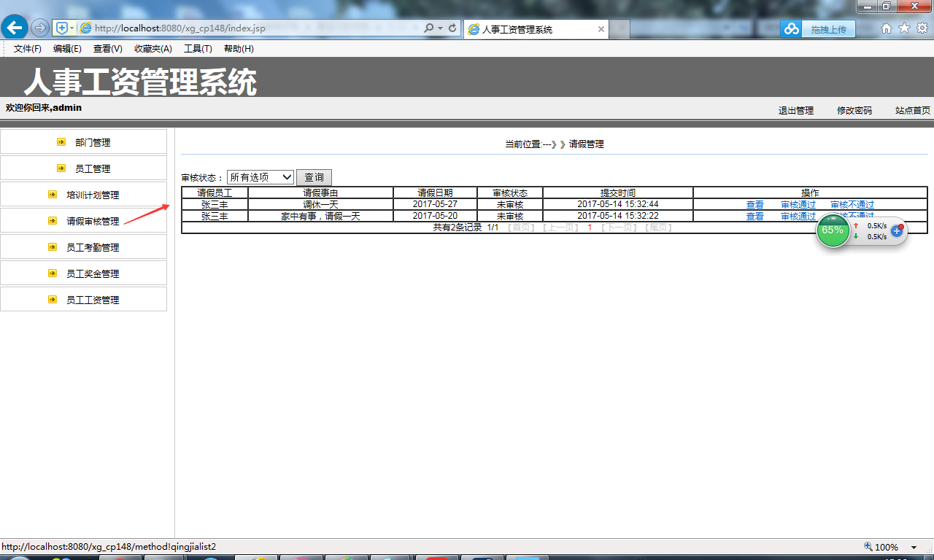
Task: Click the security shield icon in address bar
Action: (62, 28)
